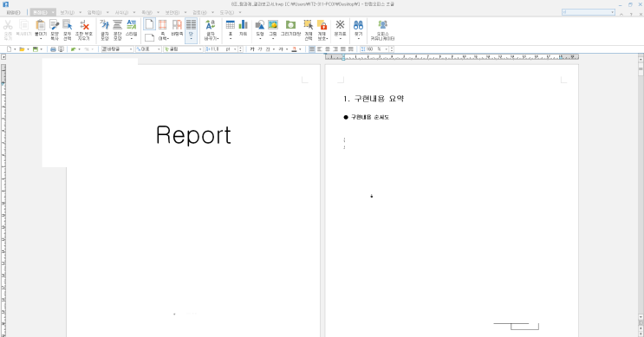Image resolution: width=644 pixels, height=337 pixels.
Task: Click the Undo arrow icon
Action: (x=73, y=49)
